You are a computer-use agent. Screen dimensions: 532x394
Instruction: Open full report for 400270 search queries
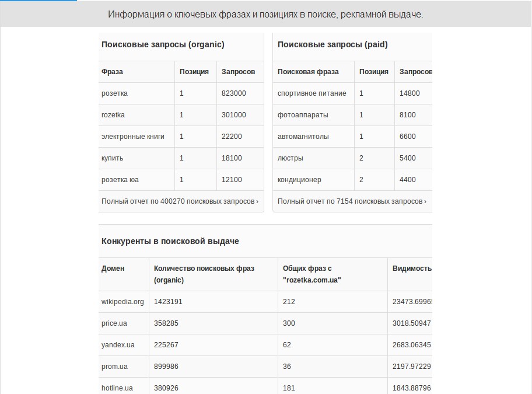[180, 201]
